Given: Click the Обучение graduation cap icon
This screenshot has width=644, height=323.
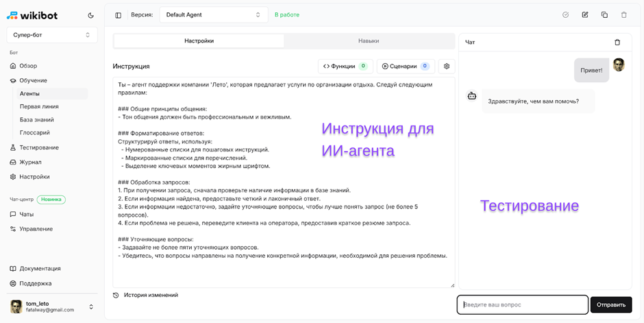Looking at the screenshot, I should (x=13, y=80).
